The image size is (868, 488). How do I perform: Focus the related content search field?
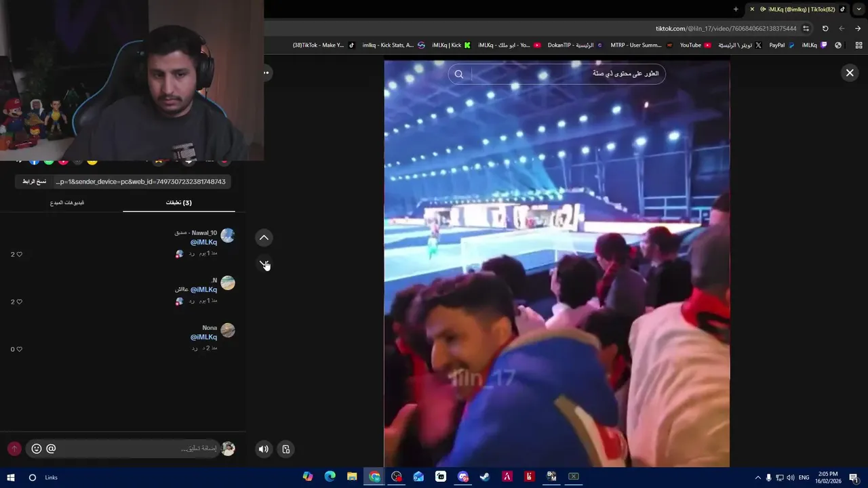coord(557,74)
